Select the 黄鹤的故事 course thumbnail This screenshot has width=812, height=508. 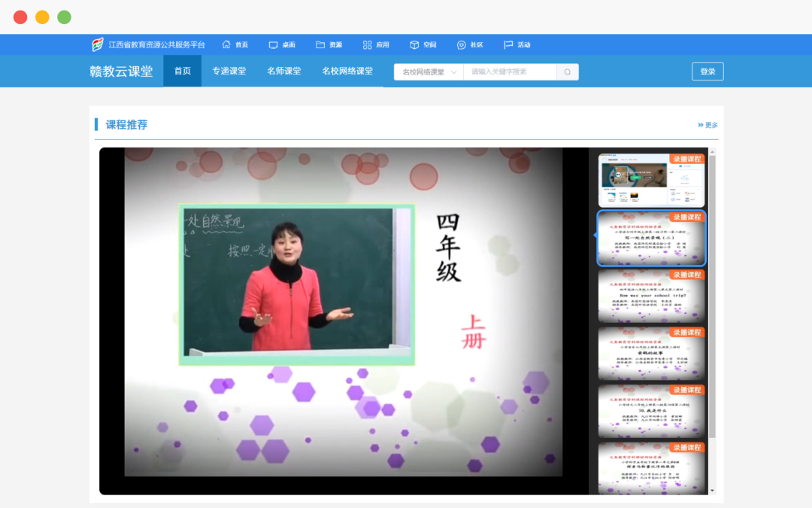[x=651, y=354]
